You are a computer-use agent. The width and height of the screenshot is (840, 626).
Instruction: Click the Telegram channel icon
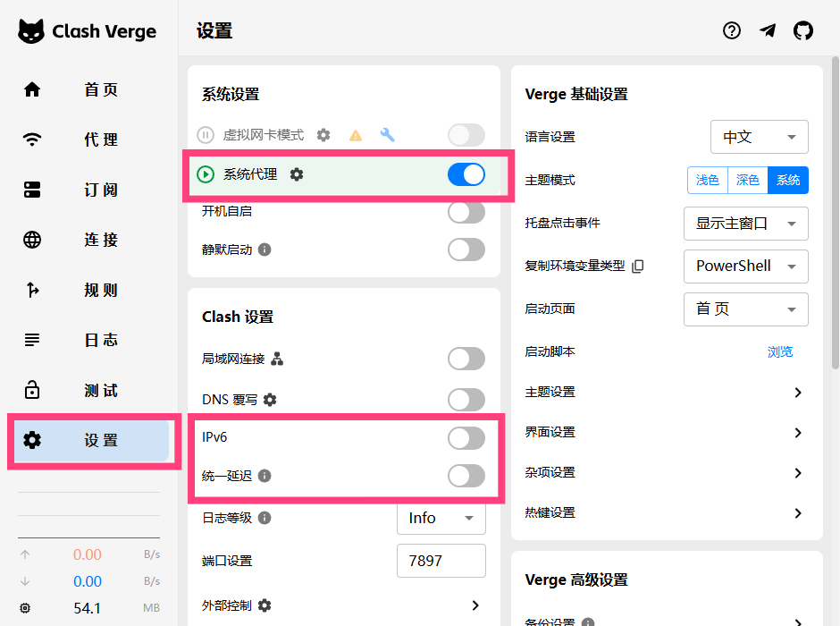(768, 30)
